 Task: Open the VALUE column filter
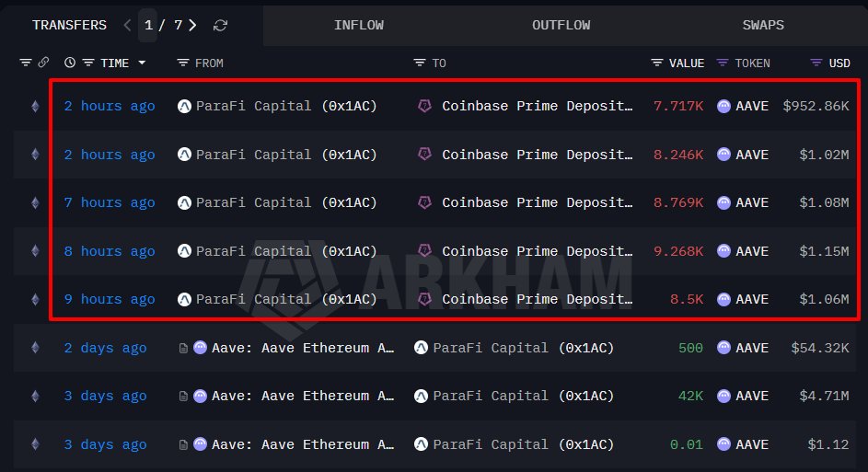tap(657, 63)
